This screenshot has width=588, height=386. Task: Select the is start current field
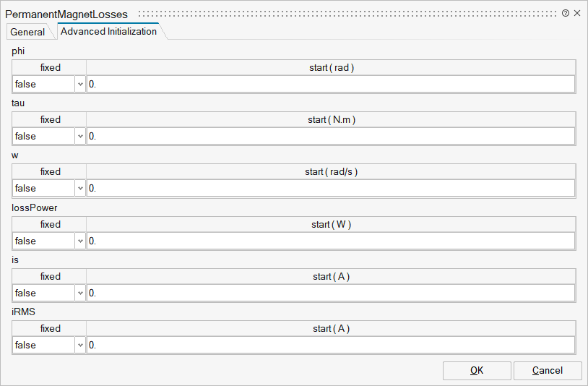[x=331, y=293]
